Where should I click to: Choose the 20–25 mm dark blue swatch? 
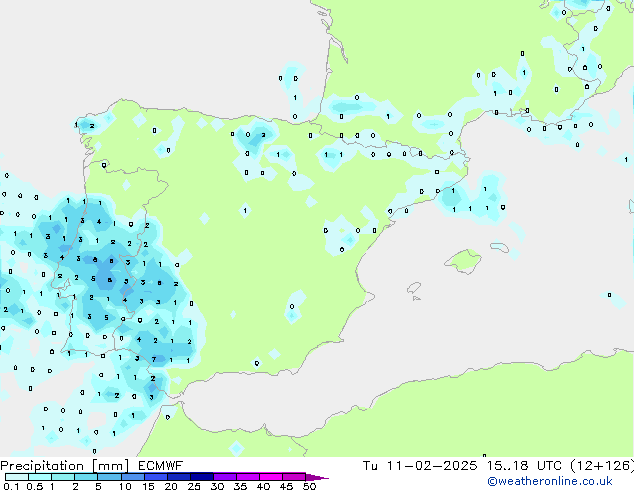pos(178,477)
